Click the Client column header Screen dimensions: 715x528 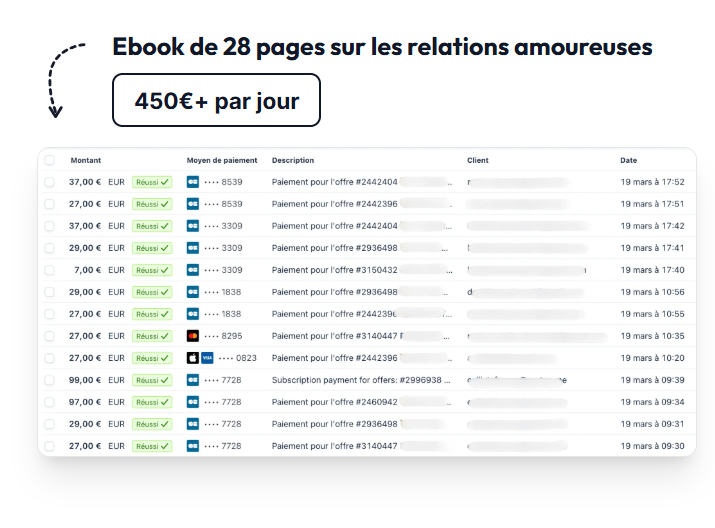477,160
